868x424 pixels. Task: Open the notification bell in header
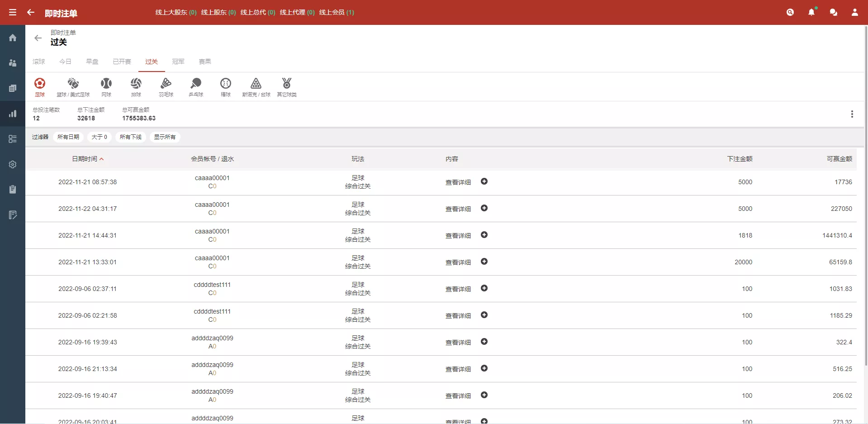pyautogui.click(x=811, y=12)
